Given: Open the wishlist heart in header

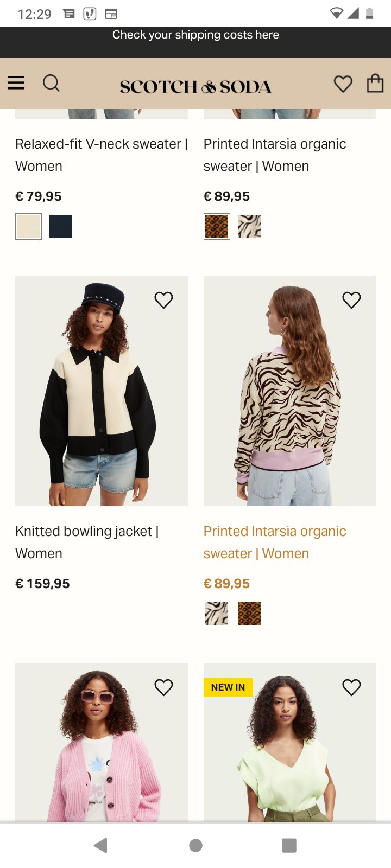Looking at the screenshot, I should (343, 84).
